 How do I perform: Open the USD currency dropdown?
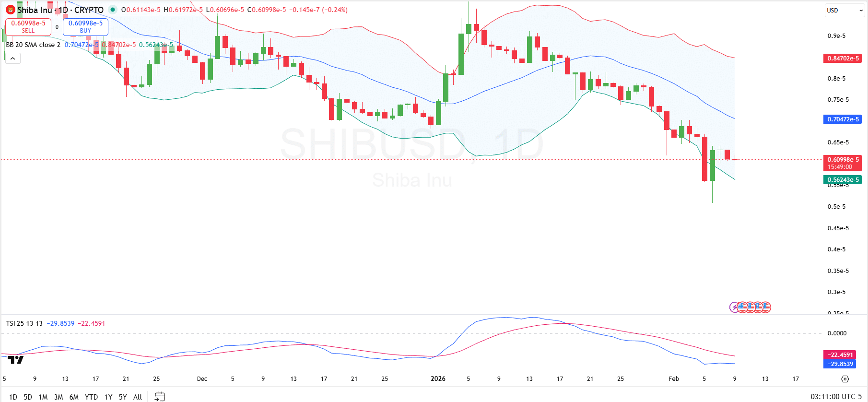click(x=844, y=10)
